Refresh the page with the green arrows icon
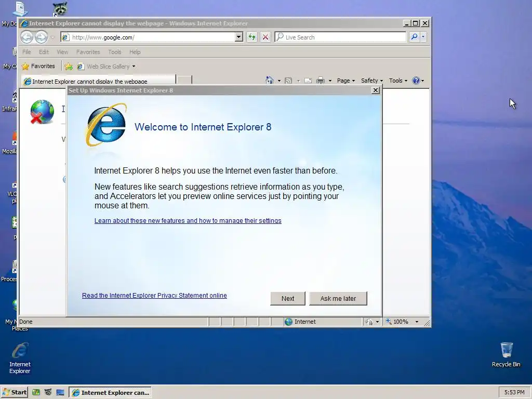 252,37
